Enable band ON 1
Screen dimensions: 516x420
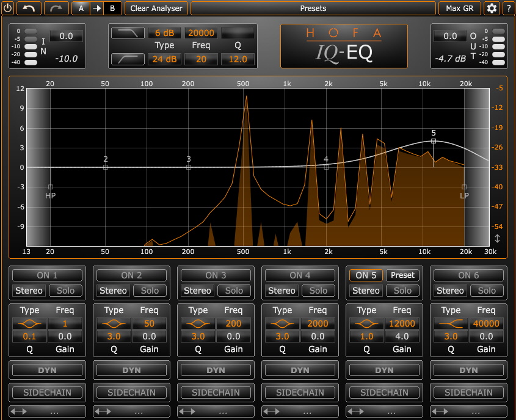(47, 275)
